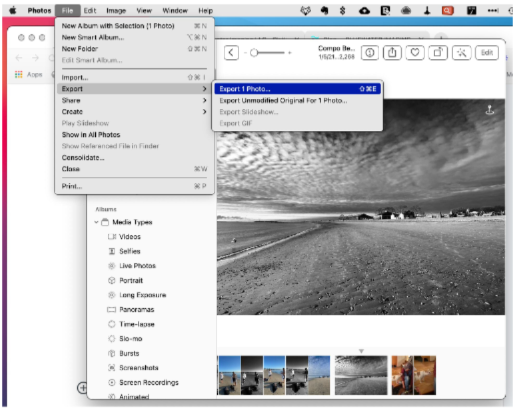Expand the Share submenu arrow
The height and width of the screenshot is (410, 515).
pyautogui.click(x=204, y=100)
